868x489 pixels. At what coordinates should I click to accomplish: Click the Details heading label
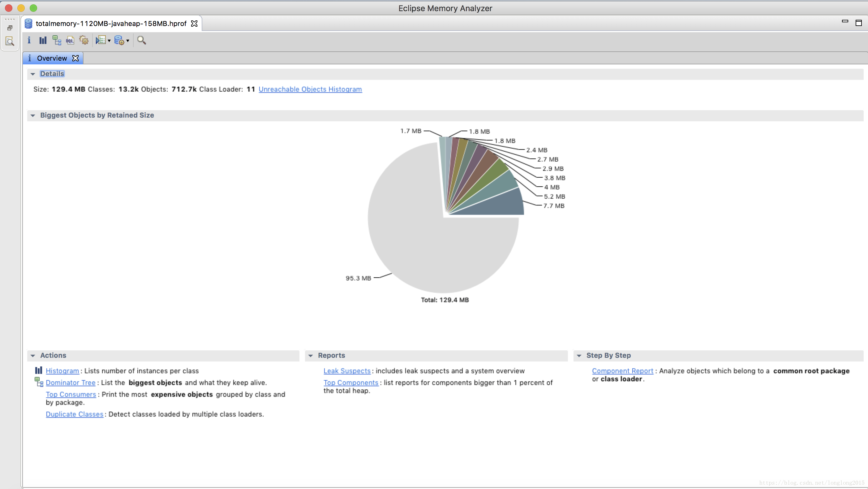[52, 74]
